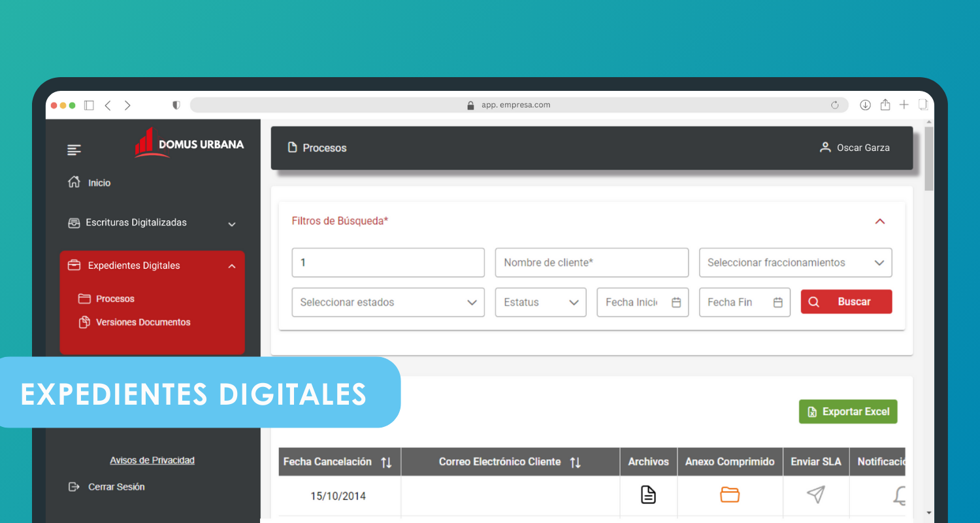
Task: Click the notification bell icon in table row
Action: (900, 496)
